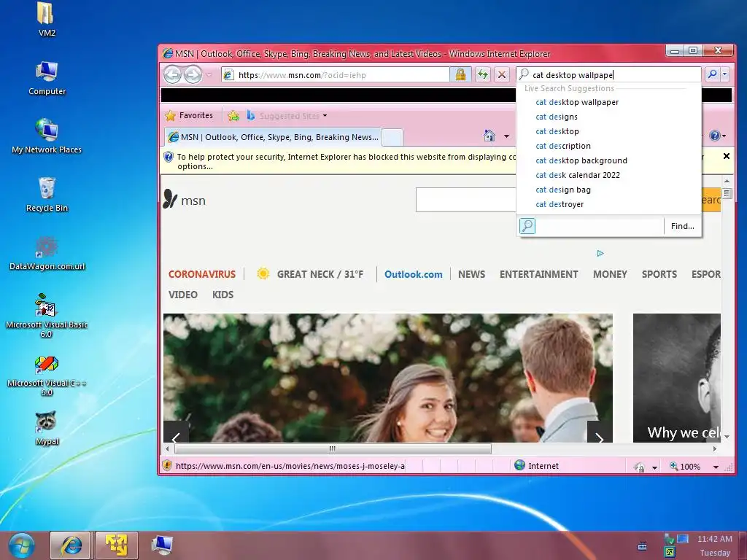Open the VIDEO section

(183, 295)
